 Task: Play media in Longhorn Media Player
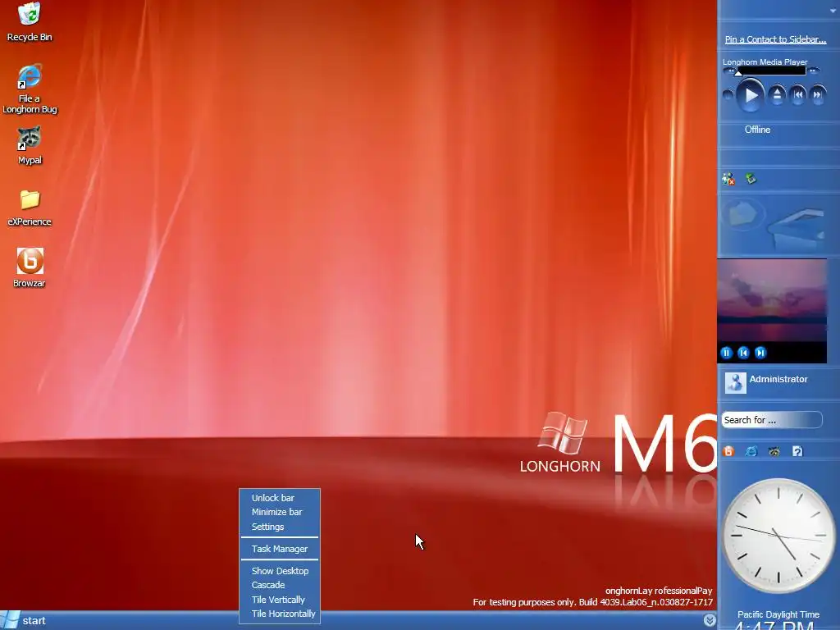(750, 95)
